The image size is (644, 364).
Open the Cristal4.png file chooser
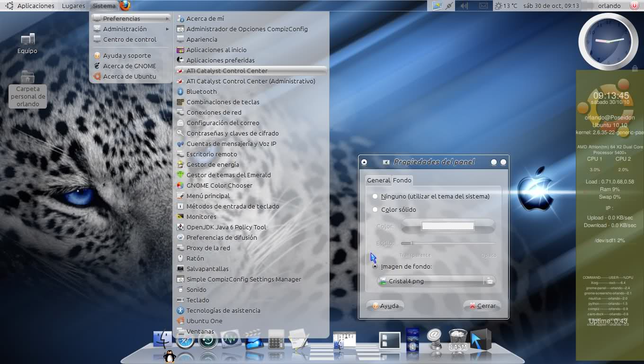coord(436,281)
